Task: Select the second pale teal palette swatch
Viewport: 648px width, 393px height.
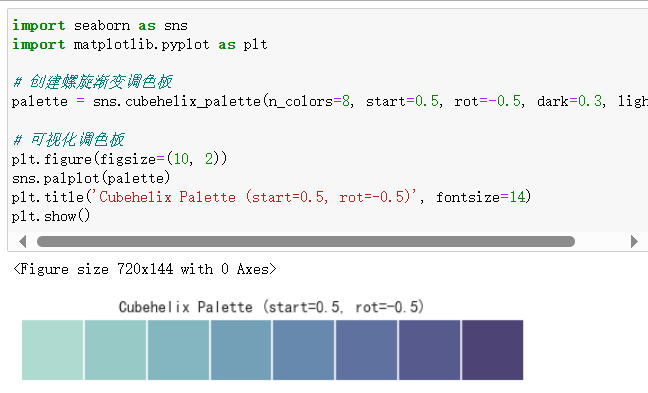Action: pos(115,350)
